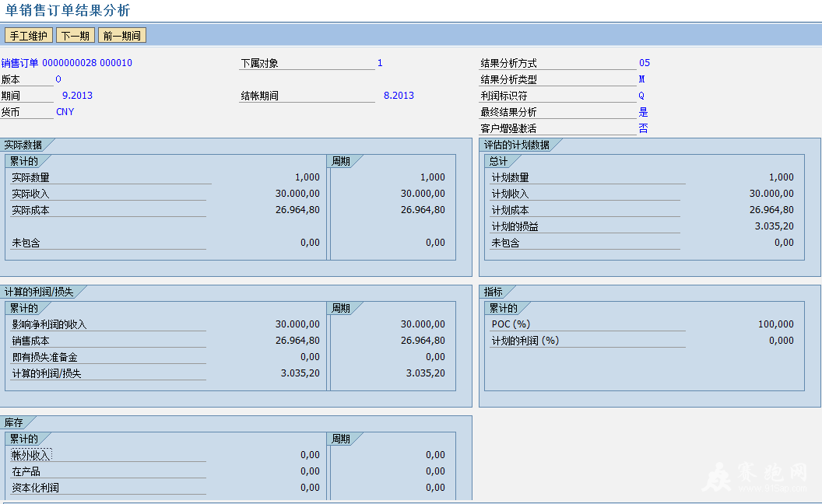The height and width of the screenshot is (504, 822).
Task: Select the 销售成本 row label
Action: pyautogui.click(x=30, y=341)
